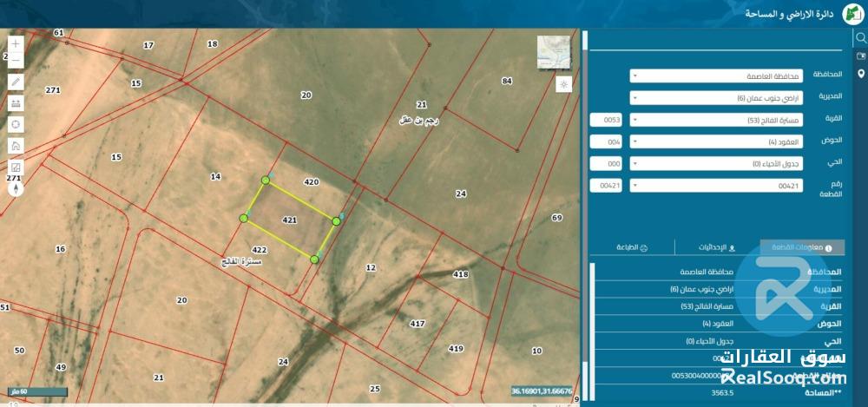Click parcel label 84 on map
The width and height of the screenshot is (868, 407).
[x=507, y=81]
